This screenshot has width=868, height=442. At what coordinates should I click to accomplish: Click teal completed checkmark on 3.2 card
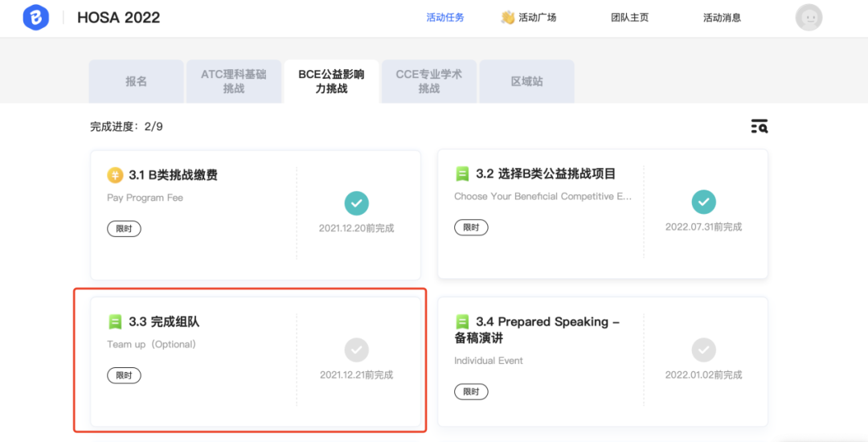coord(703,202)
